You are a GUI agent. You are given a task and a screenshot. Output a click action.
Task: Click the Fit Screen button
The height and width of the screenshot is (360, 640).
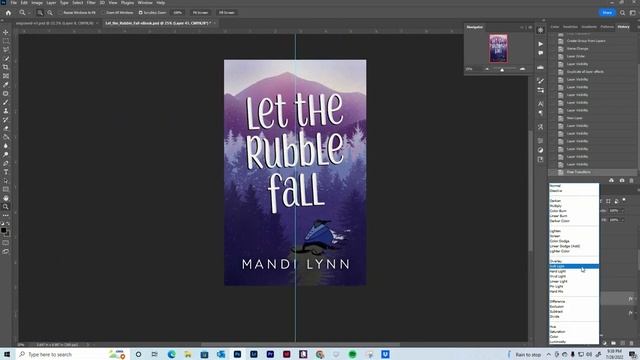pyautogui.click(x=200, y=13)
